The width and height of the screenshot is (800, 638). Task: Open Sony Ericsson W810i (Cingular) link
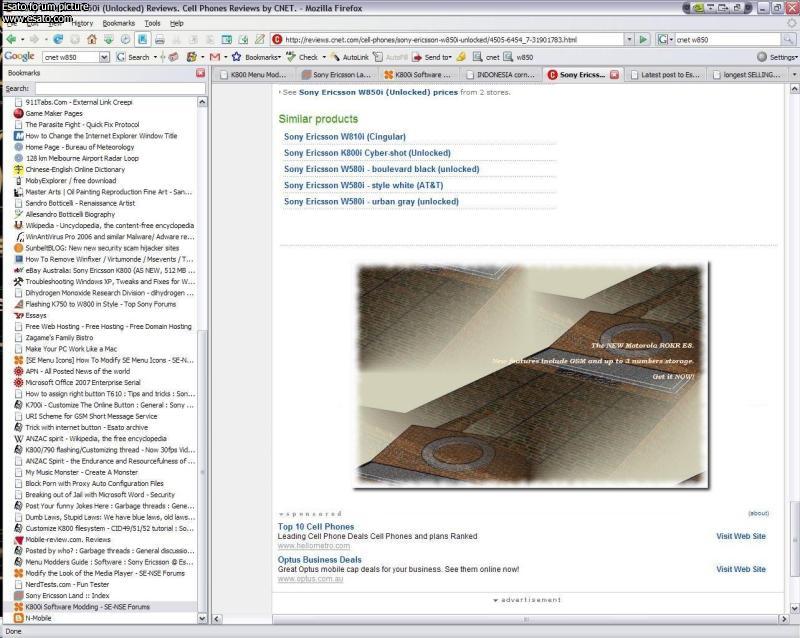pyautogui.click(x=345, y=137)
